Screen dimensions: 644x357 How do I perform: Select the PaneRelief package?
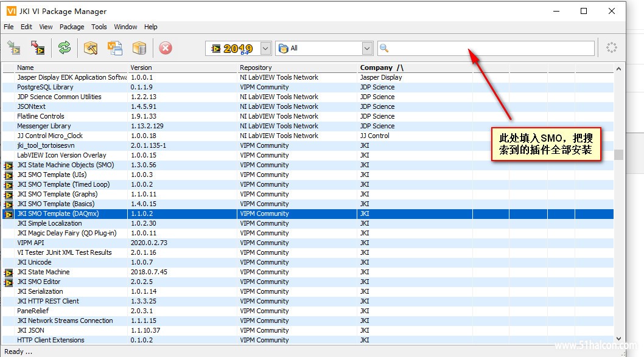point(308,311)
